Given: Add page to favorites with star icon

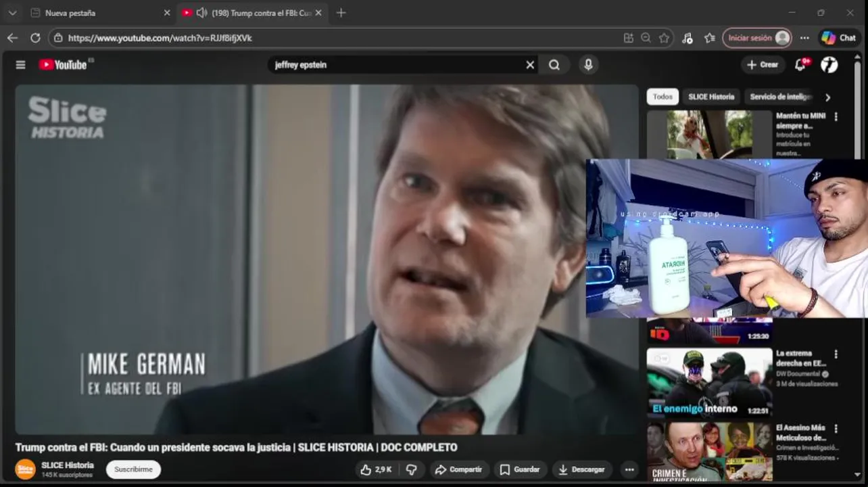Looking at the screenshot, I should click(664, 38).
